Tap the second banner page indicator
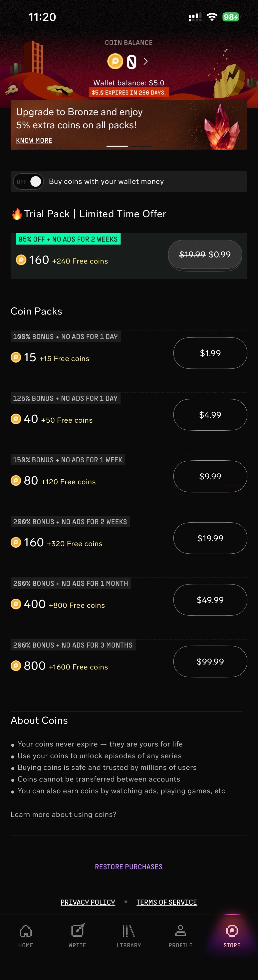The width and height of the screenshot is (258, 980). tap(141, 146)
